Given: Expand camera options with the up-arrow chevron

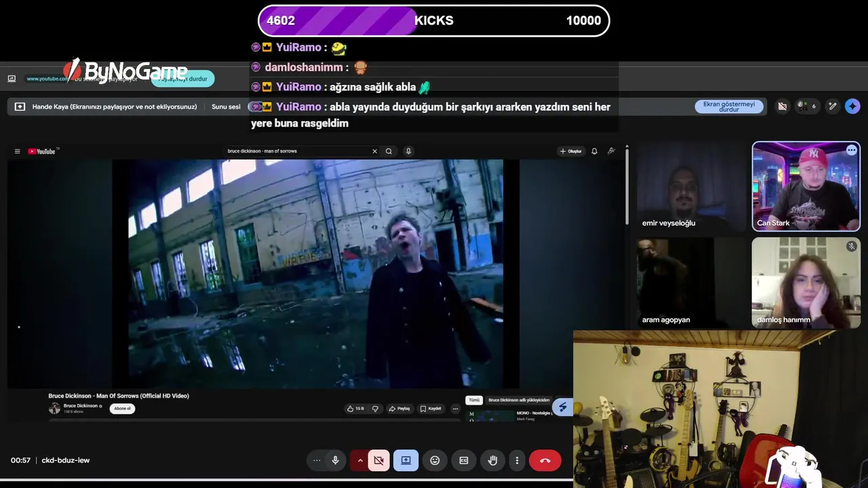Looking at the screenshot, I should [x=360, y=460].
